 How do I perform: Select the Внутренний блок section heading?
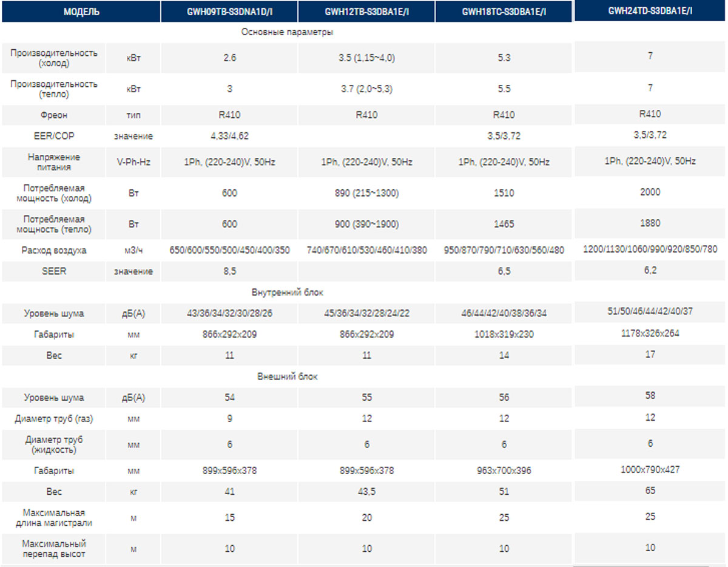pos(287,293)
